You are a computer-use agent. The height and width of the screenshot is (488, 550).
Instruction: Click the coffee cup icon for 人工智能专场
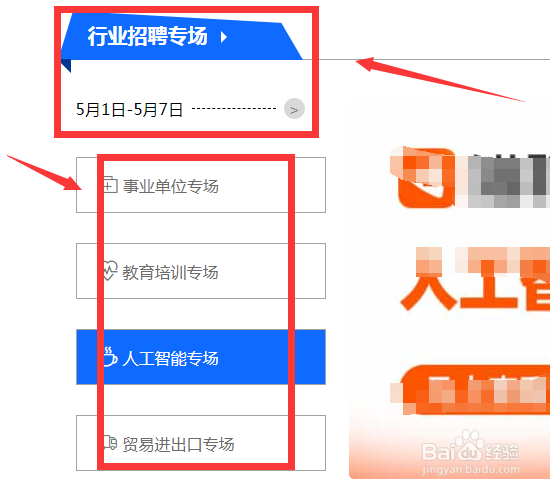(110, 357)
